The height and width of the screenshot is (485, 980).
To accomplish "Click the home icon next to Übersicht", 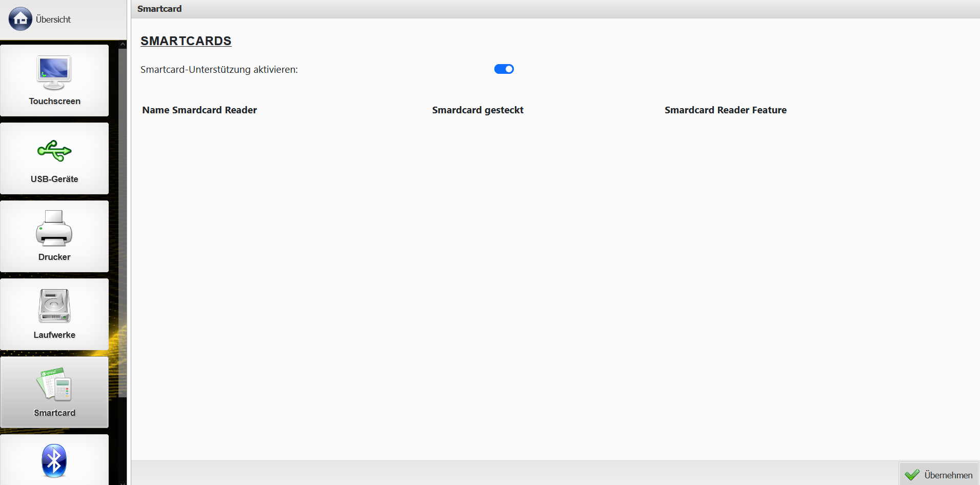I will pyautogui.click(x=21, y=19).
